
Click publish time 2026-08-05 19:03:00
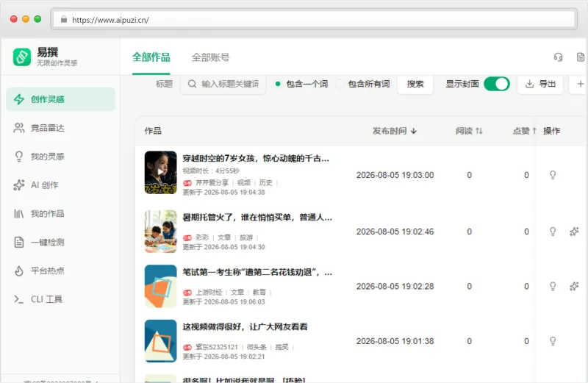point(395,175)
